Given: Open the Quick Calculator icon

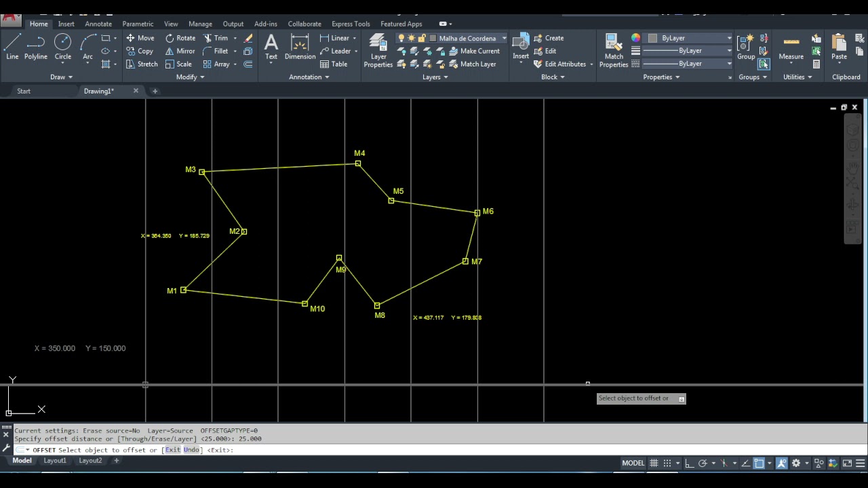Looking at the screenshot, I should pyautogui.click(x=816, y=64).
